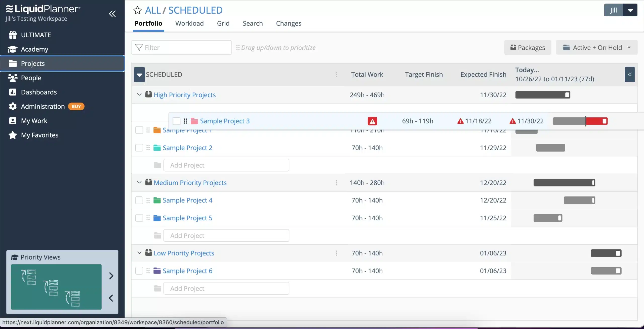This screenshot has height=329, width=644.
Task: Open the Jill user account dropdown
Action: (630, 10)
